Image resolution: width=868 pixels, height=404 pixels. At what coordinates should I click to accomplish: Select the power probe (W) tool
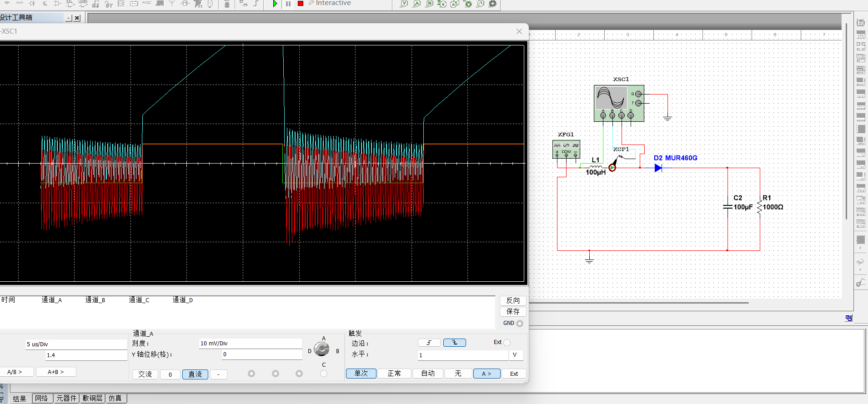click(x=430, y=4)
